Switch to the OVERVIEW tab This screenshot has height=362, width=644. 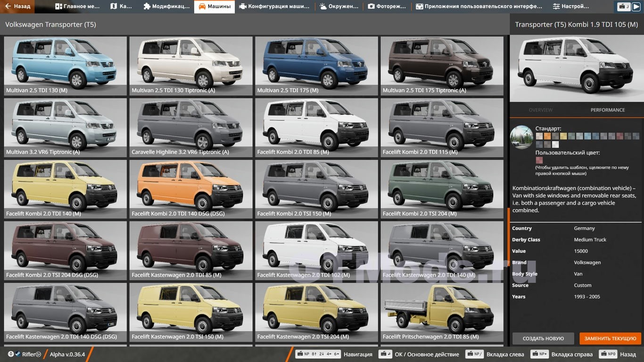tap(540, 110)
